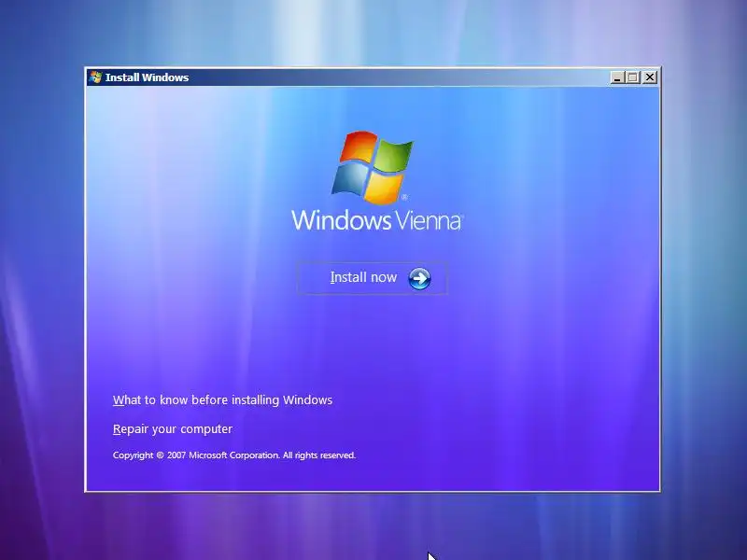This screenshot has height=560, width=747.
Task: Click the Windows Vienna wordmark text
Action: tap(377, 221)
